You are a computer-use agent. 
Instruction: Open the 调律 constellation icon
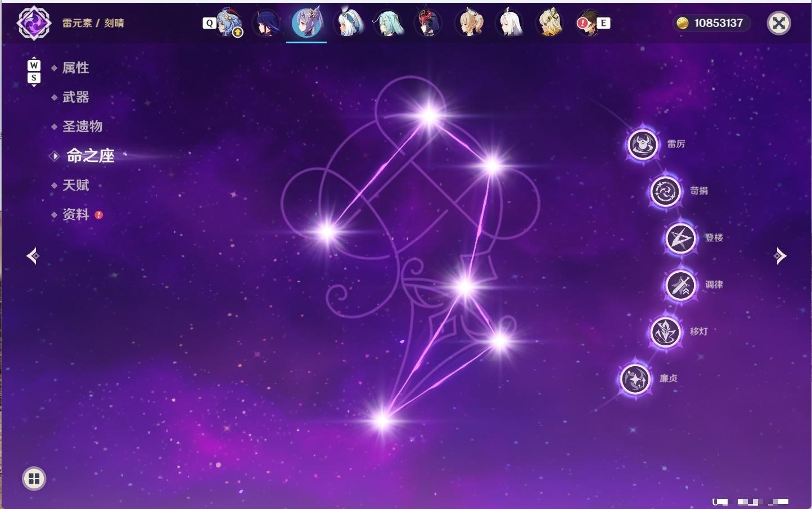[680, 285]
